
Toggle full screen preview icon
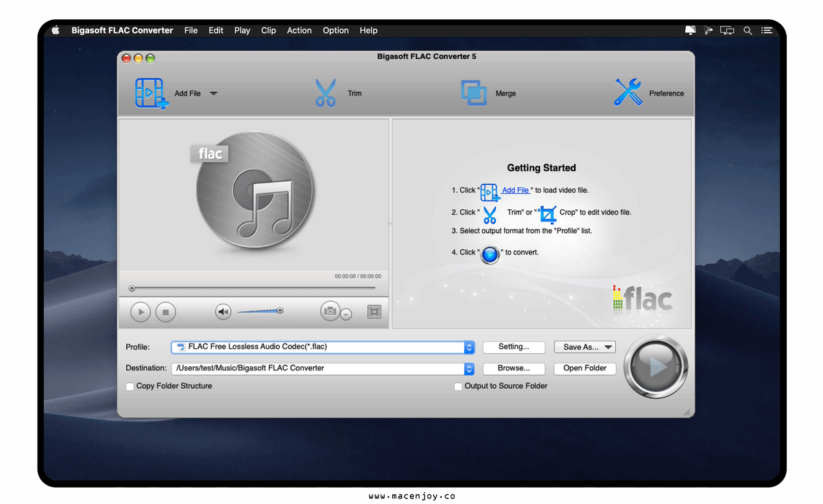[374, 312]
